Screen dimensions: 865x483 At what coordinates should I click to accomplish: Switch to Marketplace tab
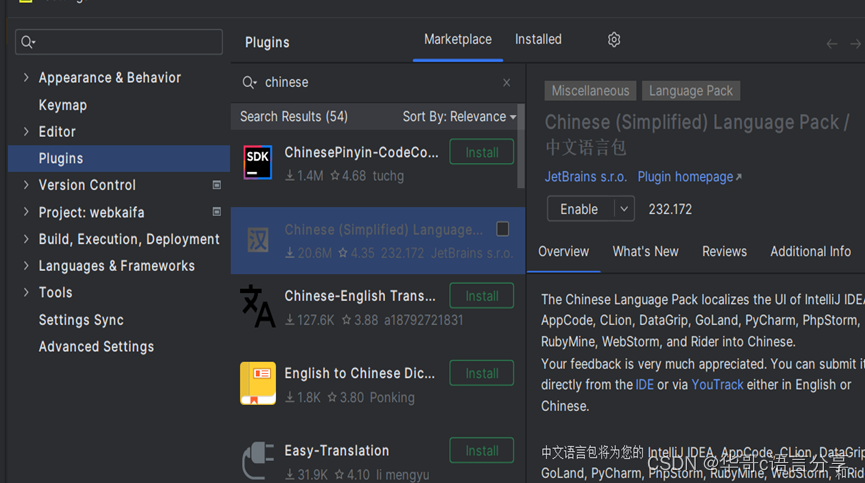[457, 40]
